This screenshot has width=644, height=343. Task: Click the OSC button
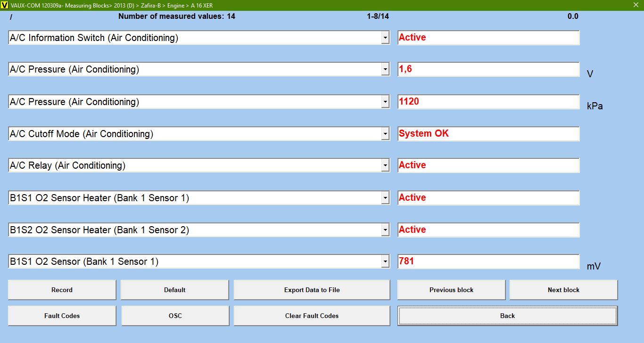click(x=175, y=316)
